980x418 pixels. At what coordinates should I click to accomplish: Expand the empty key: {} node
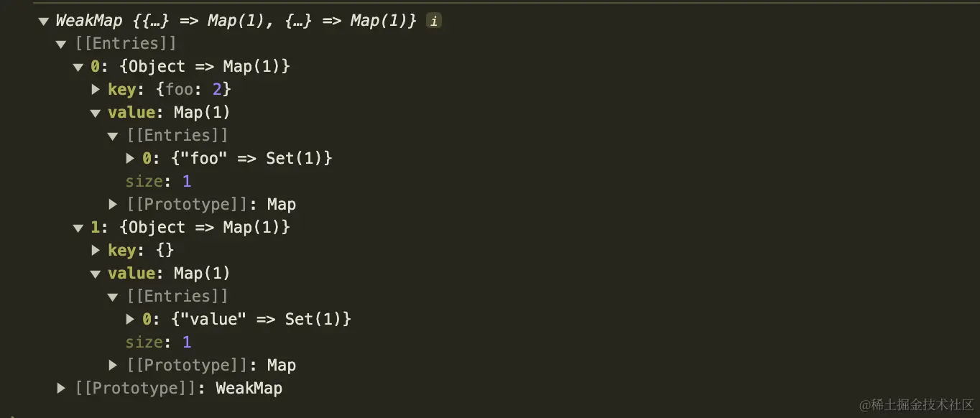coord(96,250)
